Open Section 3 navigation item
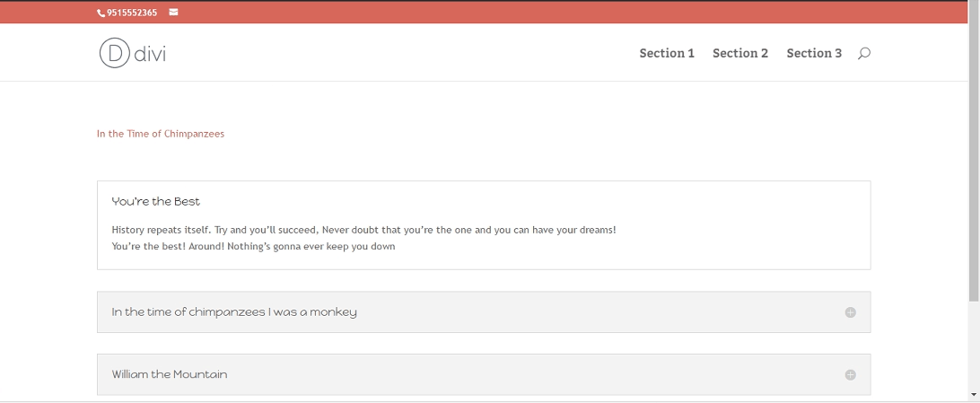 coord(814,53)
